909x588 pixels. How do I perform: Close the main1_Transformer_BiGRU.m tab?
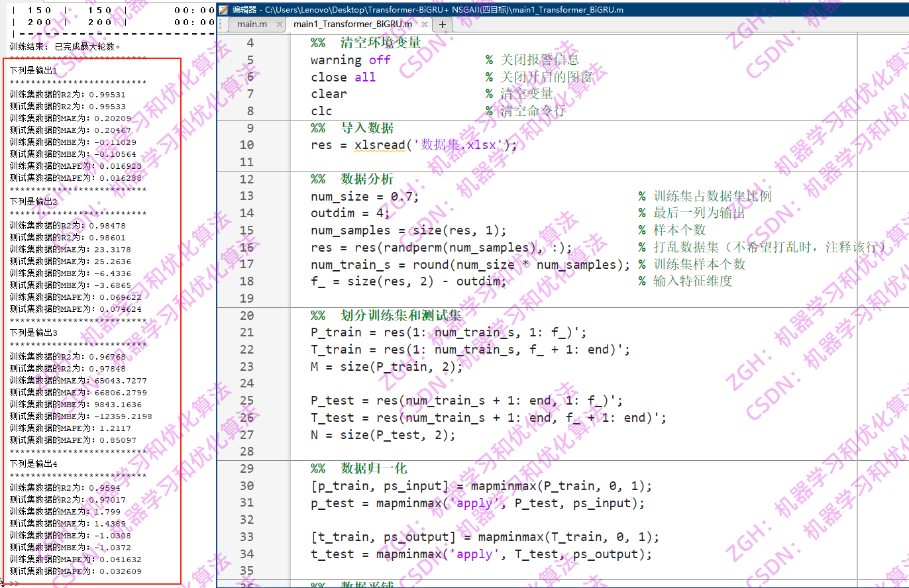[425, 24]
